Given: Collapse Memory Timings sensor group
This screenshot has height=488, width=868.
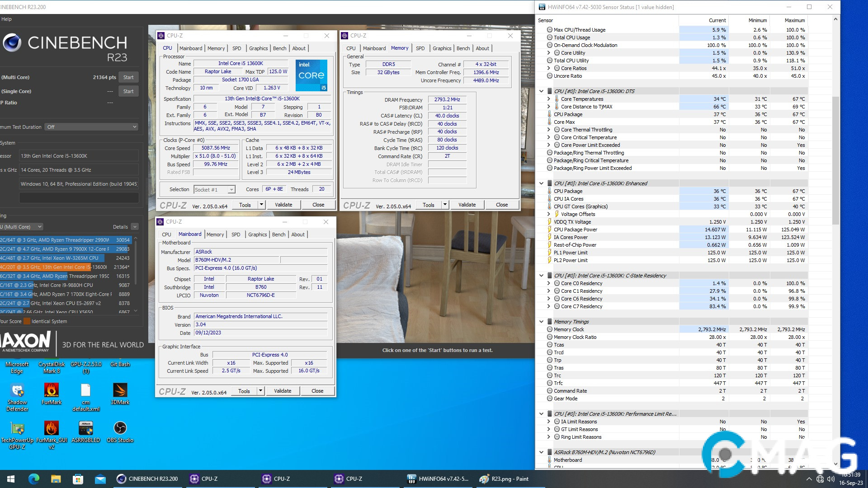Looking at the screenshot, I should coord(541,322).
